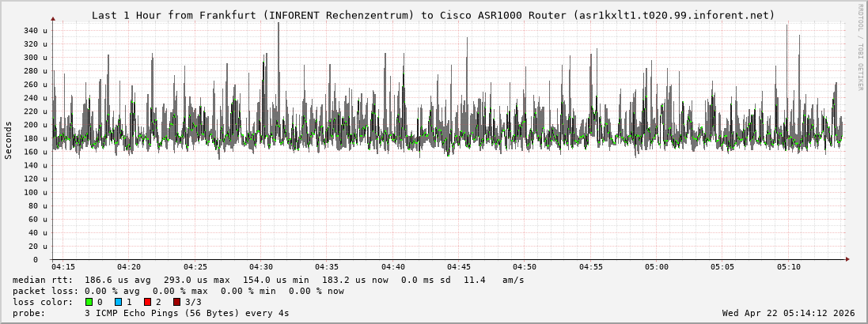Click the Wed Apr 22 timestamp text
This screenshot has height=324, width=868.
(x=788, y=313)
